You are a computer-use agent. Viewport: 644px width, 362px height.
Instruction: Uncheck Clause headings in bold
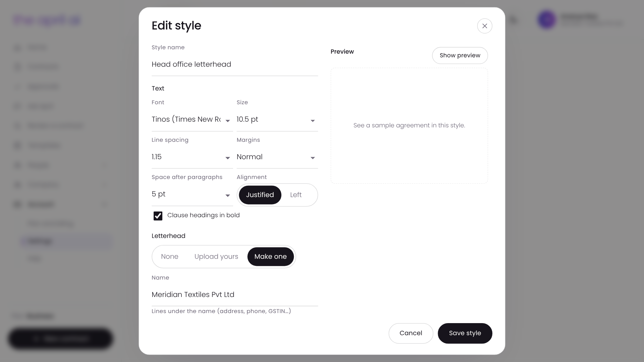158,216
